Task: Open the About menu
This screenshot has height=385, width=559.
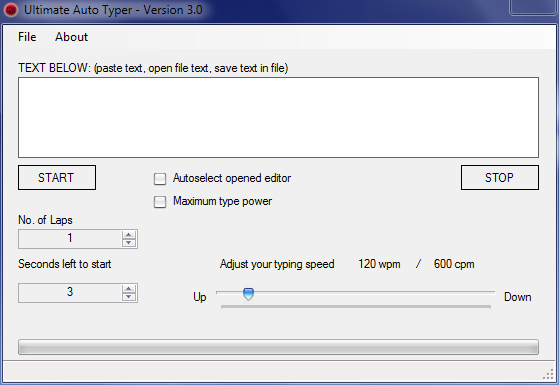Action: pyautogui.click(x=71, y=37)
